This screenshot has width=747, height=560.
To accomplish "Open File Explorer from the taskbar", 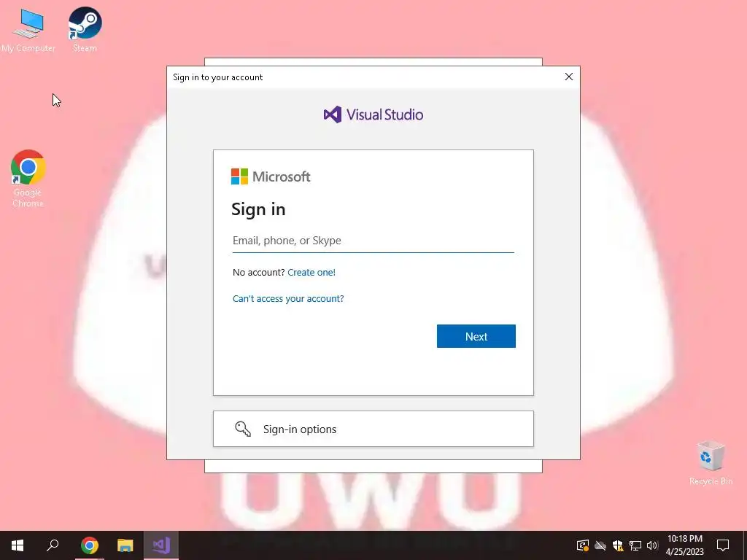I will (125, 545).
